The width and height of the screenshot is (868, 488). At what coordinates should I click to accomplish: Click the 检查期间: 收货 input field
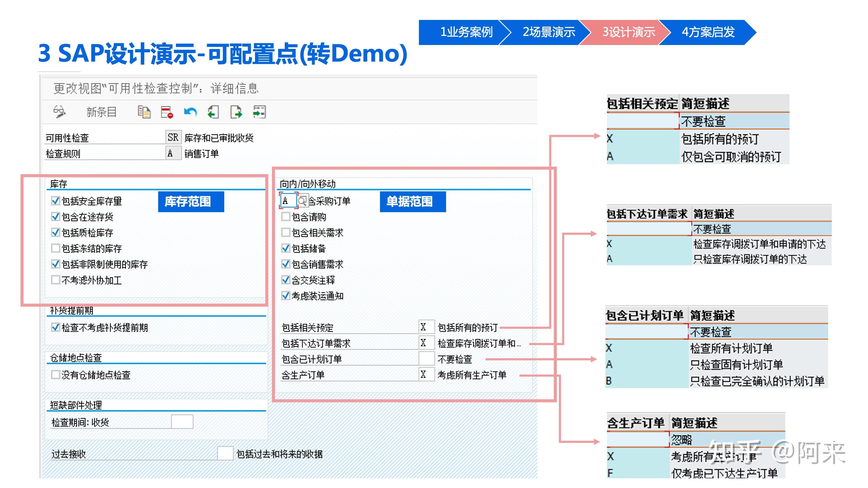[x=182, y=422]
